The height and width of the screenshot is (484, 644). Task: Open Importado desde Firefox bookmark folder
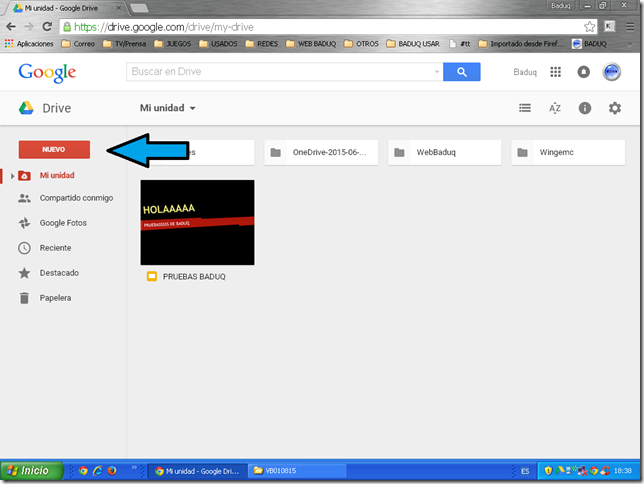[x=521, y=44]
